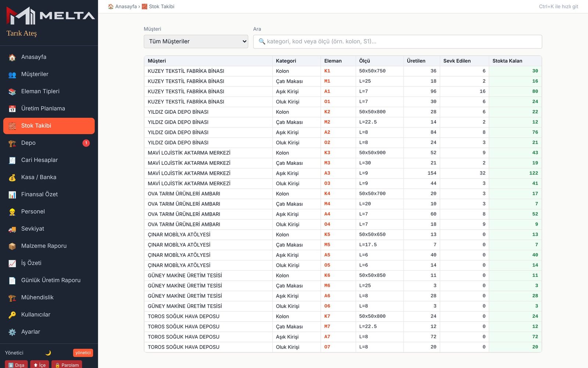Open Depo from the sidebar
This screenshot has width=588, height=368.
[49, 143]
